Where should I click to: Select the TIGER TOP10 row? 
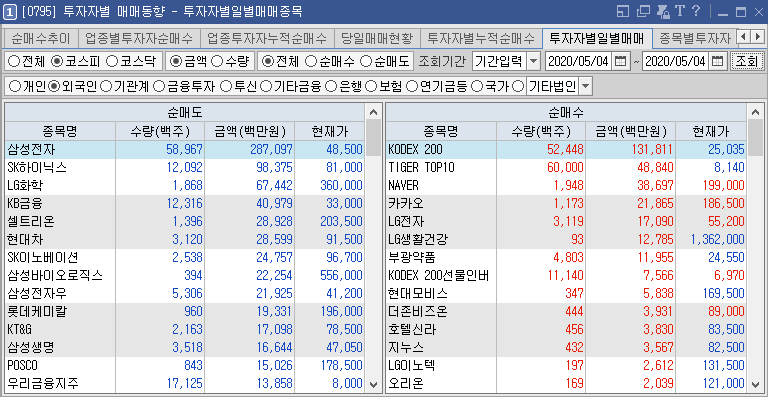566,167
